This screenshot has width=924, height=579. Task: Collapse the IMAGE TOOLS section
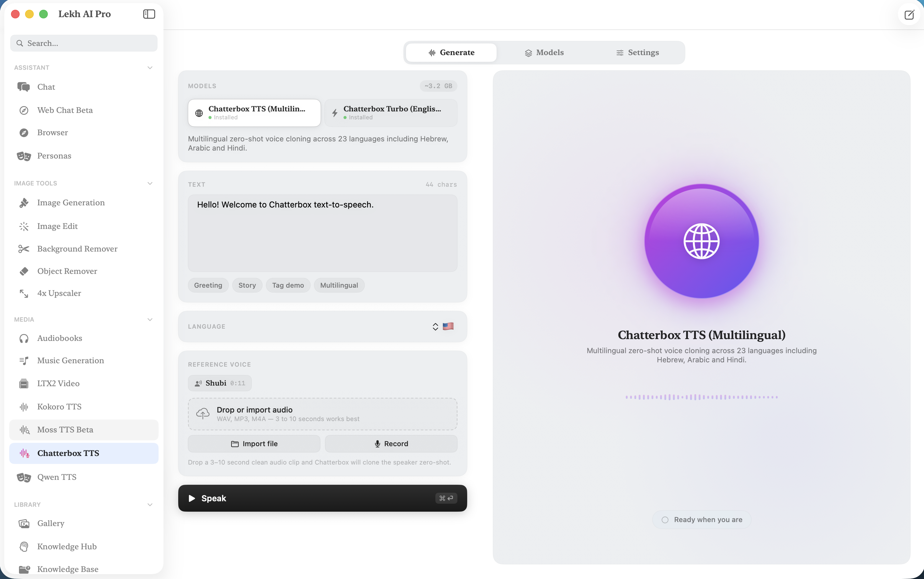(150, 183)
